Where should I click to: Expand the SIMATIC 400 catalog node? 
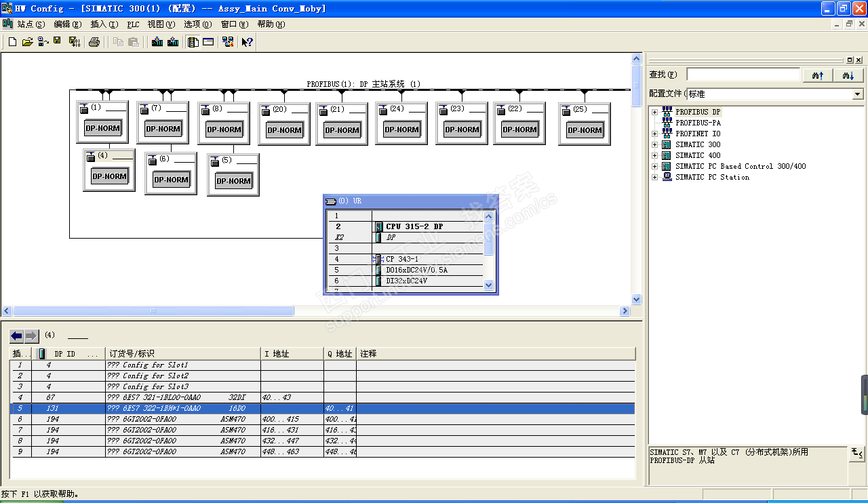(654, 155)
